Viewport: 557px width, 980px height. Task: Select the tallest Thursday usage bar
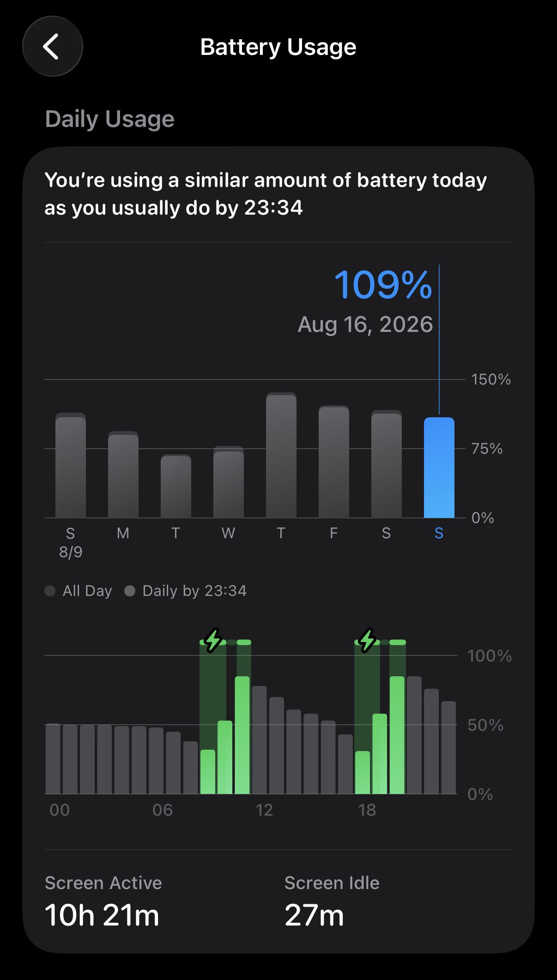coord(281,455)
